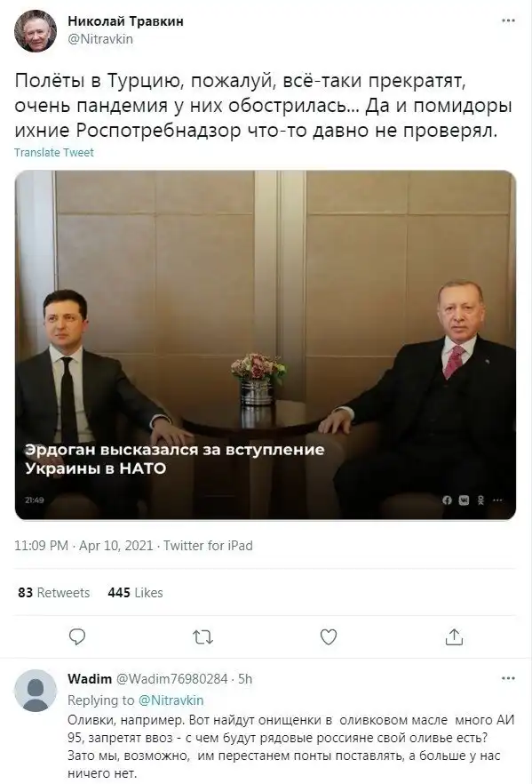The height and width of the screenshot is (784, 532).
Task: Open the three-dot menu on Wadim's reply
Action: [x=508, y=678]
